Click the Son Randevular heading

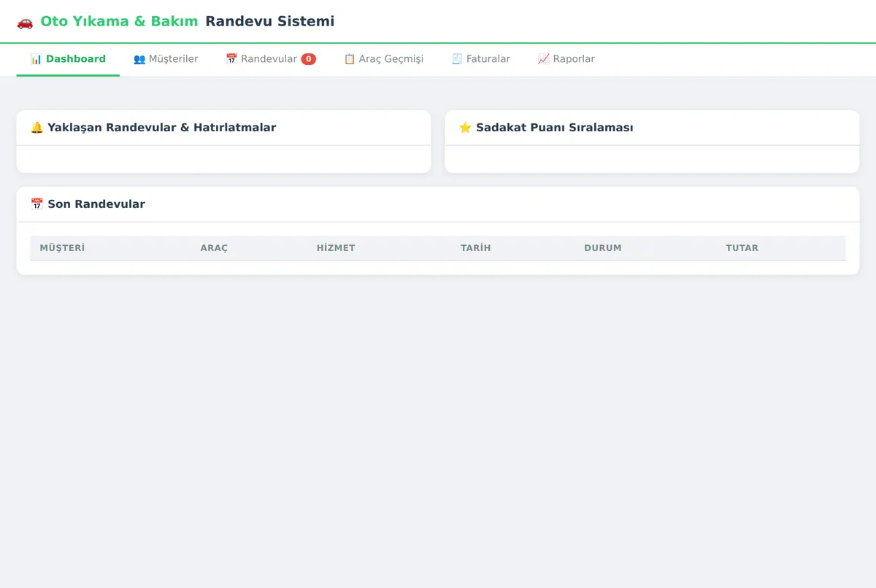(96, 204)
